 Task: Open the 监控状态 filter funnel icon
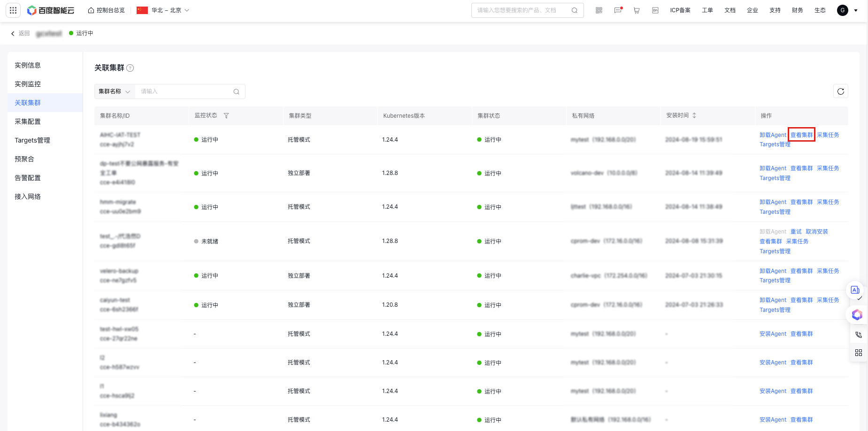226,116
